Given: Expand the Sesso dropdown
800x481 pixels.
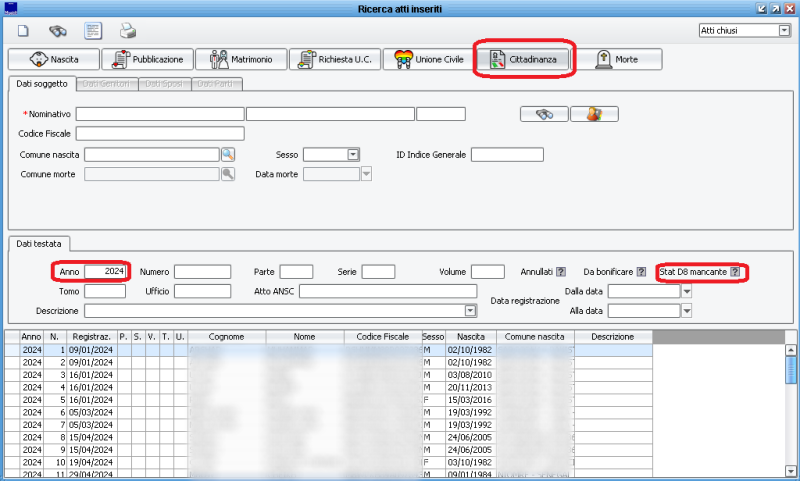Looking at the screenshot, I should click(x=353, y=154).
